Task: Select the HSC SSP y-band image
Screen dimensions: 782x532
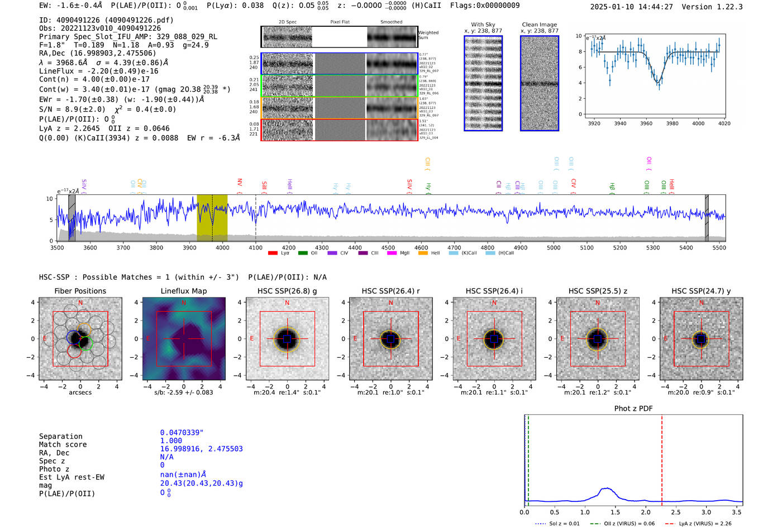Action: (701, 339)
